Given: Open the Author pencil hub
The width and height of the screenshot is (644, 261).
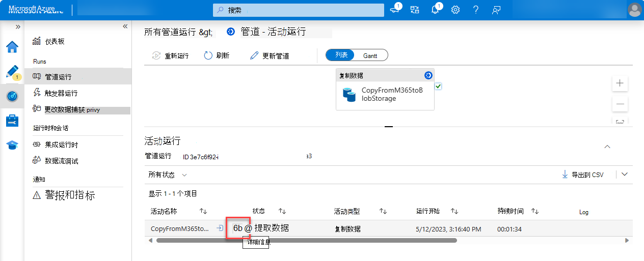Looking at the screenshot, I should (12, 72).
